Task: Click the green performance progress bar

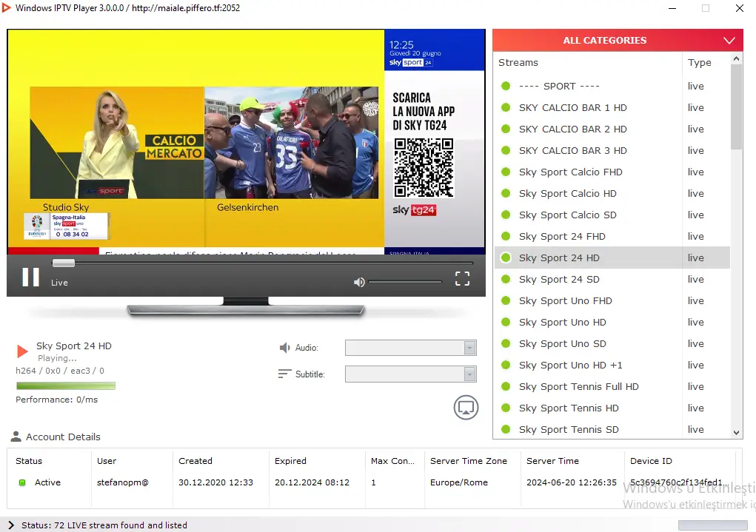Action: [66, 385]
